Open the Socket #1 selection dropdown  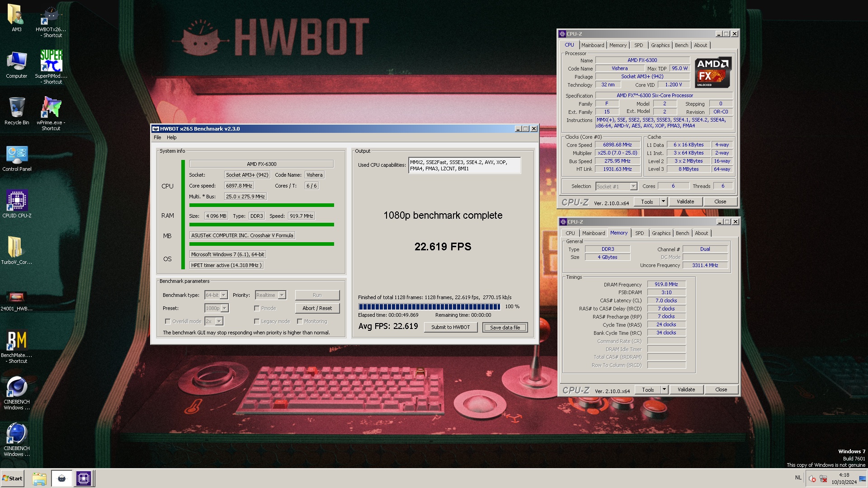(x=616, y=186)
